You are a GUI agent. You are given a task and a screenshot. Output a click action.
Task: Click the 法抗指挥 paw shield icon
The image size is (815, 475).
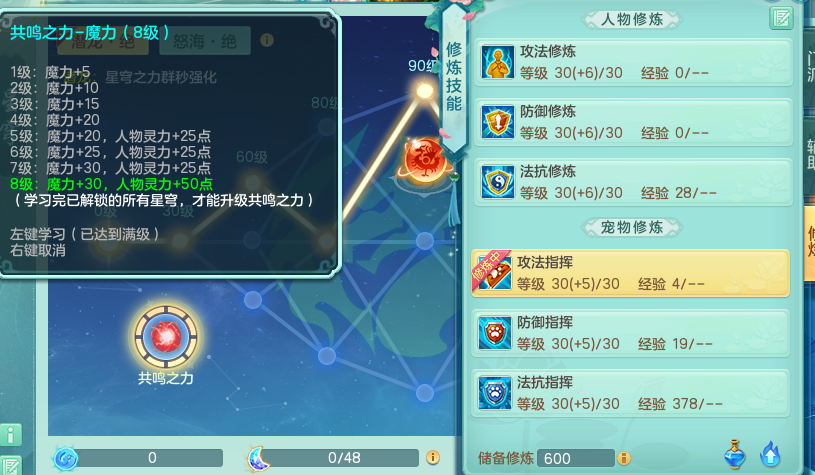494,393
